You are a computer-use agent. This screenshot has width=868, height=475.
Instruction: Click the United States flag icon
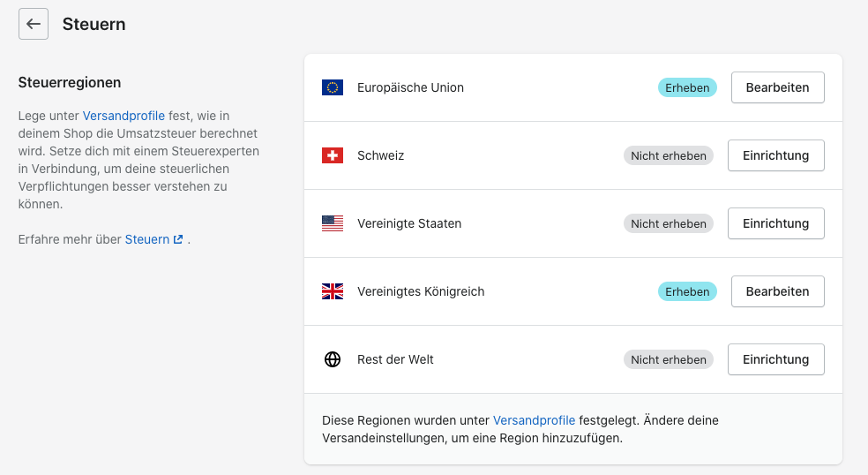point(333,223)
